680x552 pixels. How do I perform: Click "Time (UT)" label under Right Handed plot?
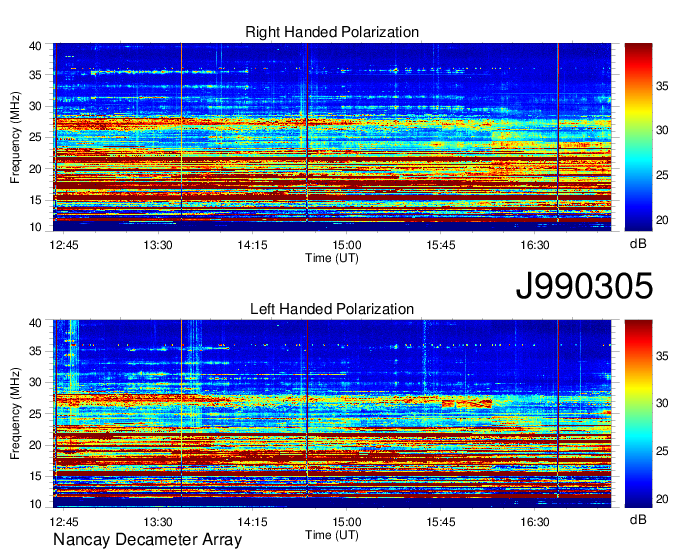[332, 258]
